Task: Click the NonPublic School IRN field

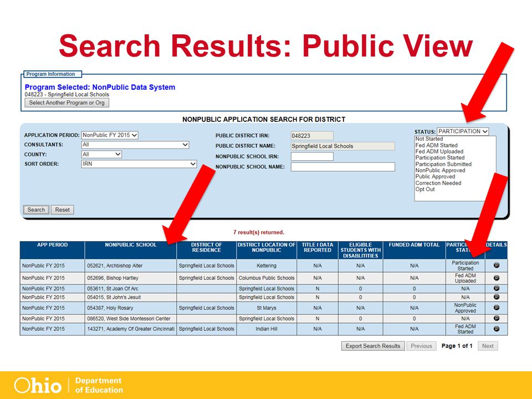Action: pos(312,156)
